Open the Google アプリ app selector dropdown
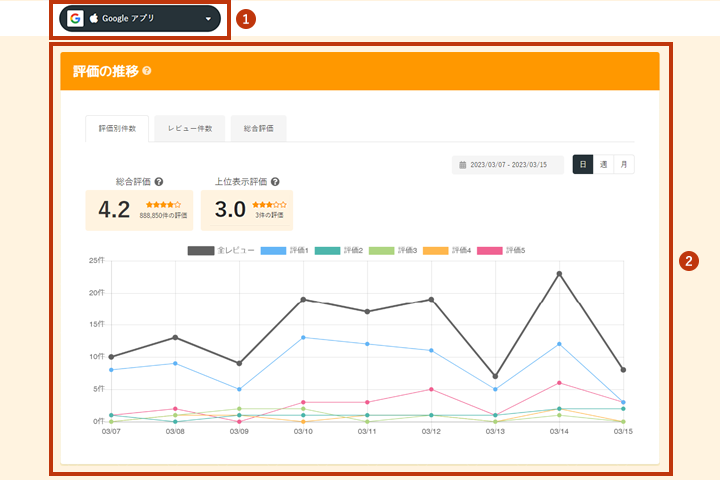Screen dimensions: 720x480 tap(140, 18)
